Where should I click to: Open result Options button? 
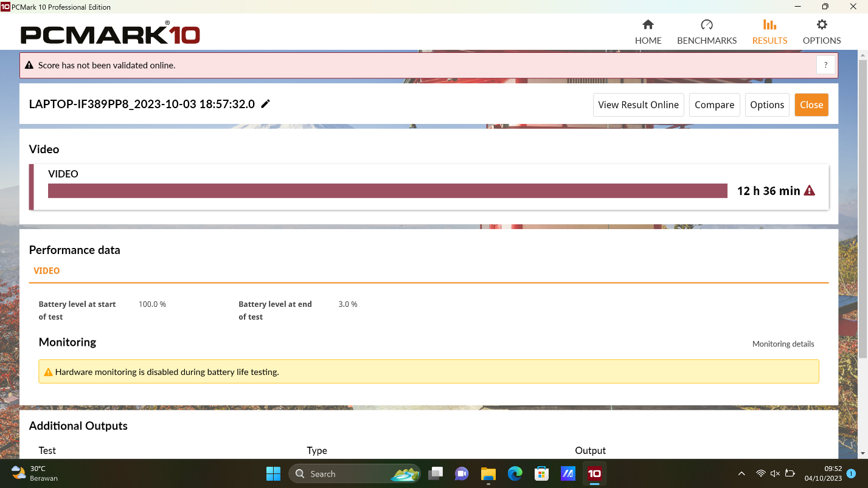point(767,105)
